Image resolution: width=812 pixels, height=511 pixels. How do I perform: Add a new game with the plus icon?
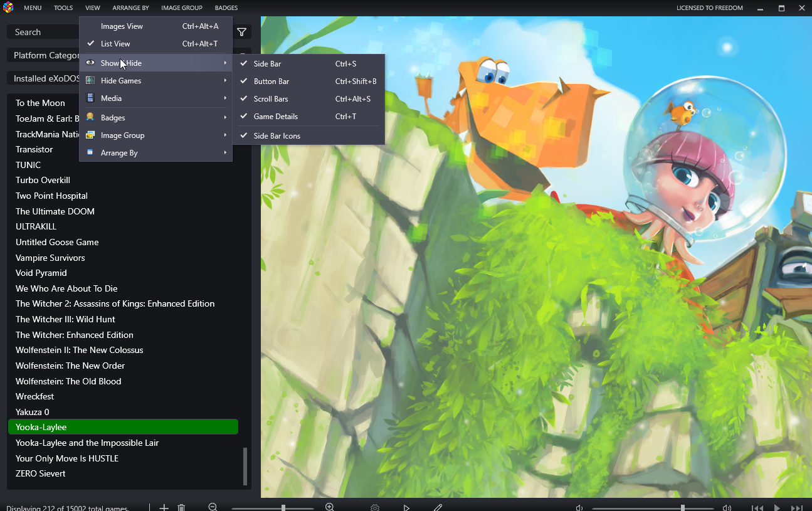[x=164, y=507]
